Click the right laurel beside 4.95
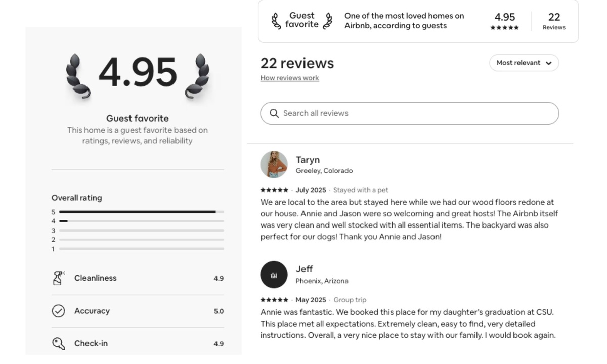This screenshot has width=607, height=364. (198, 76)
